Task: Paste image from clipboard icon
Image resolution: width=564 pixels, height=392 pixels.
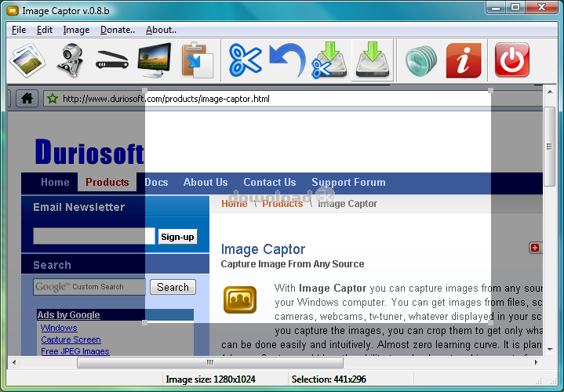Action: pos(197,60)
